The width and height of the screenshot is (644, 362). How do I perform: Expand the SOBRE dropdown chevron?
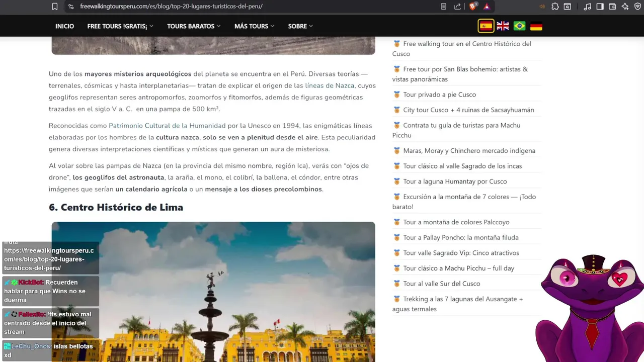[x=311, y=26]
